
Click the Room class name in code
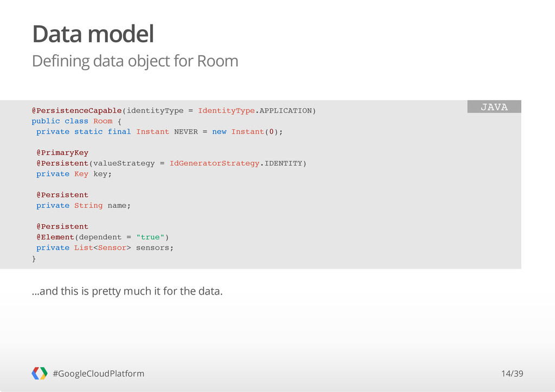tap(102, 121)
